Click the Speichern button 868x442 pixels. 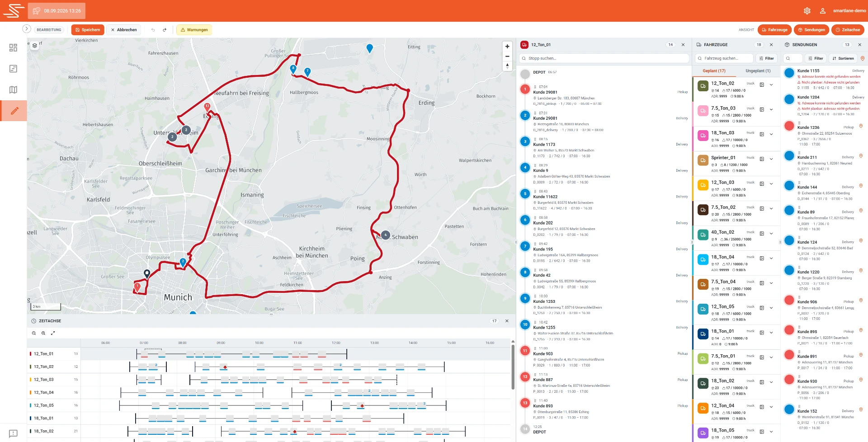pyautogui.click(x=88, y=30)
